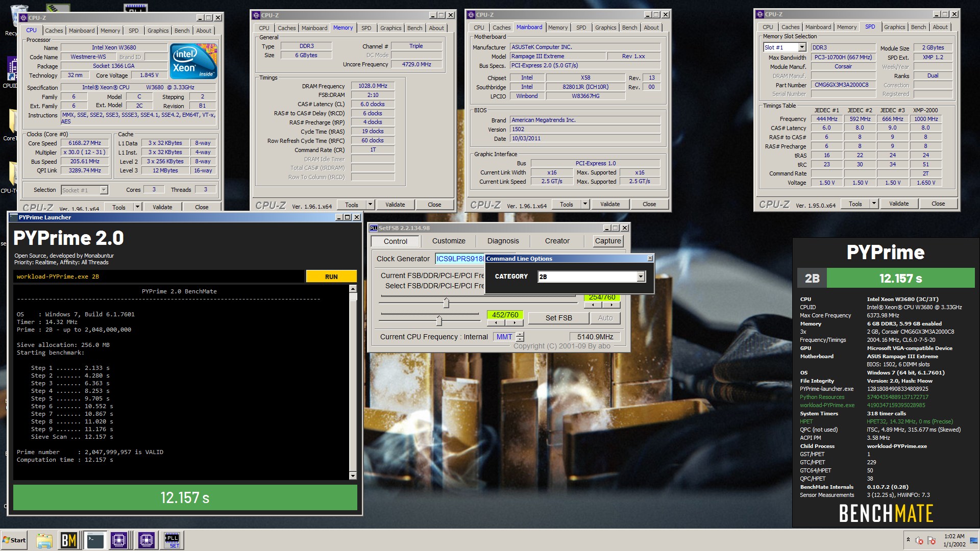The width and height of the screenshot is (980, 551).
Task: Open the Graphics tab in the Mainboard window
Action: click(605, 28)
